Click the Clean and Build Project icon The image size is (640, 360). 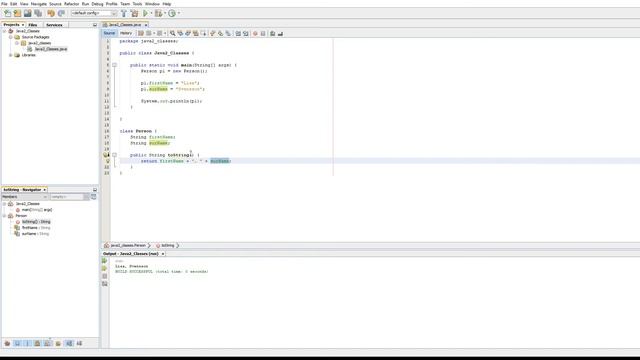coord(134,13)
